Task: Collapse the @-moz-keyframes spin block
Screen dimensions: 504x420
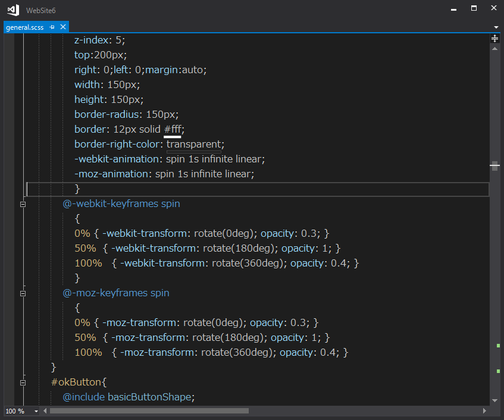Action: (23, 293)
